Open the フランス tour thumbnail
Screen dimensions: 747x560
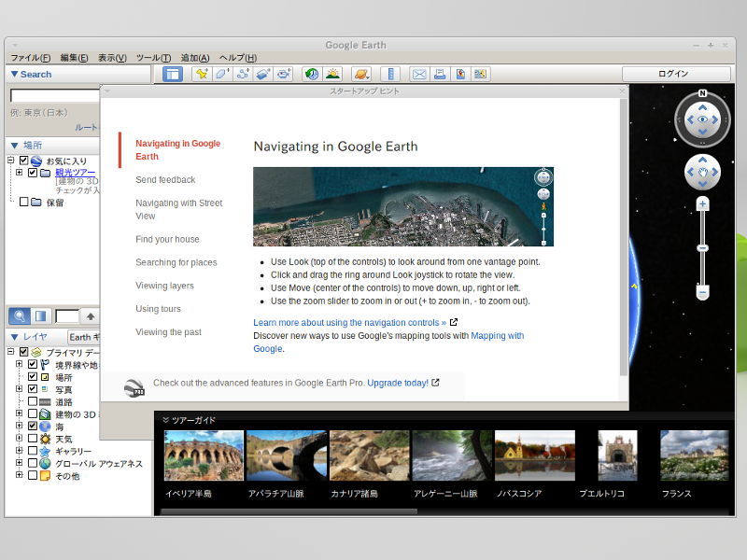695,455
